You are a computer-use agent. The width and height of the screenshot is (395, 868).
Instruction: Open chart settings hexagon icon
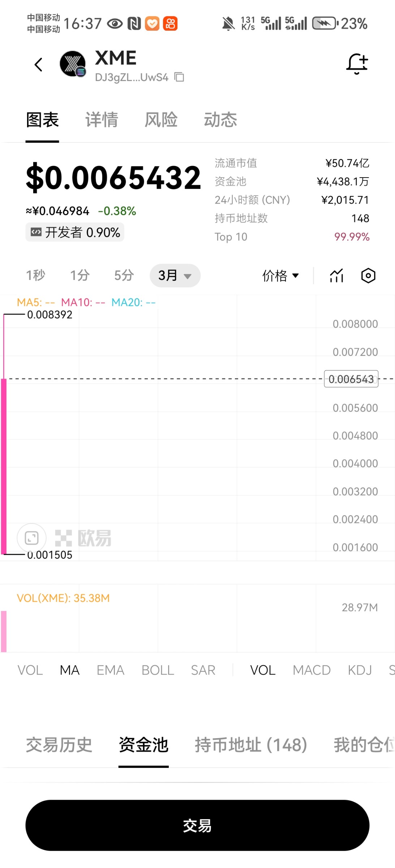coord(368,276)
